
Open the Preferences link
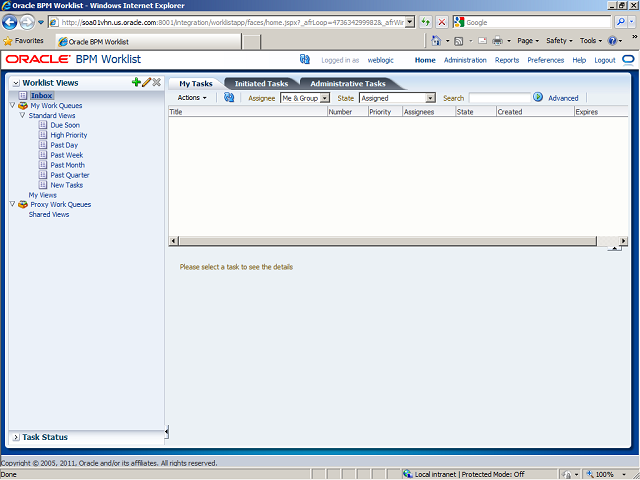coord(545,60)
